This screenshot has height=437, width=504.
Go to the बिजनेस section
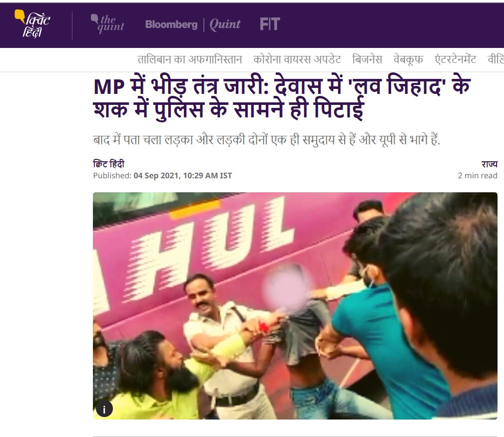point(367,59)
